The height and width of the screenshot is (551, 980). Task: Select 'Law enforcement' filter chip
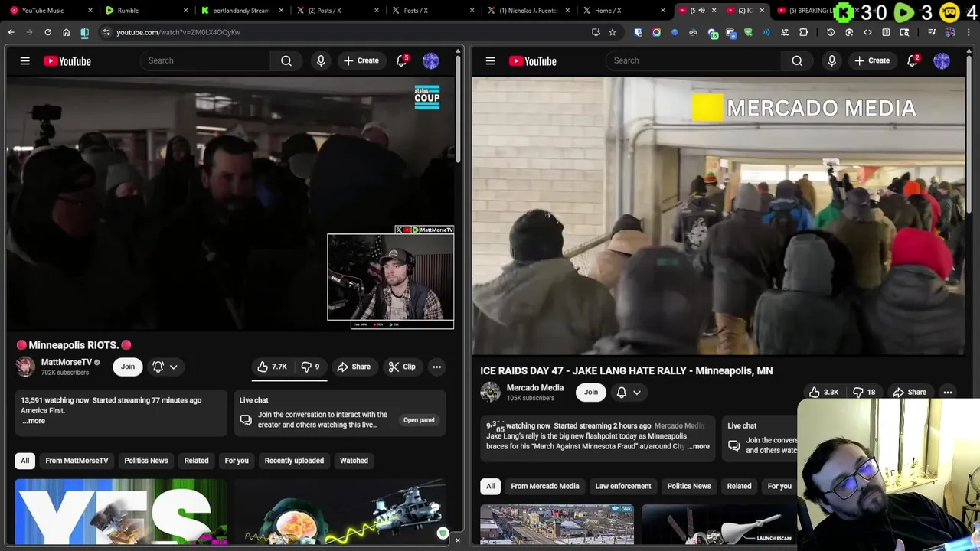pyautogui.click(x=623, y=486)
